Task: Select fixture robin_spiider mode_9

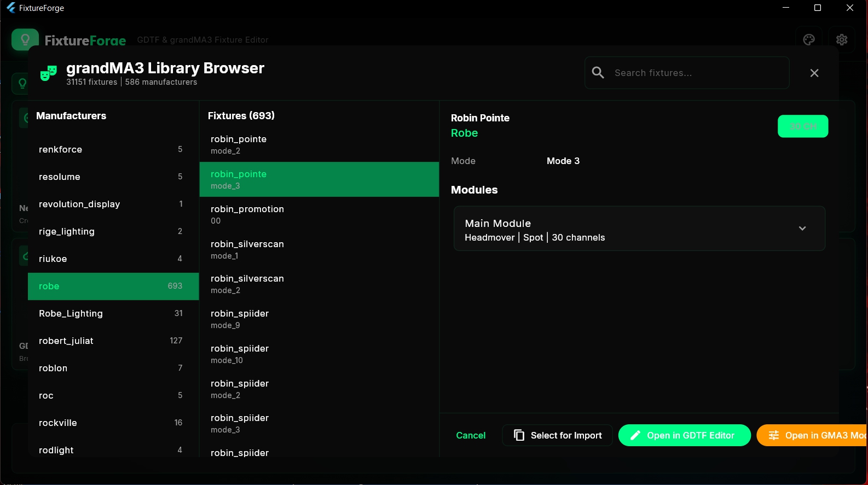Action: click(319, 319)
